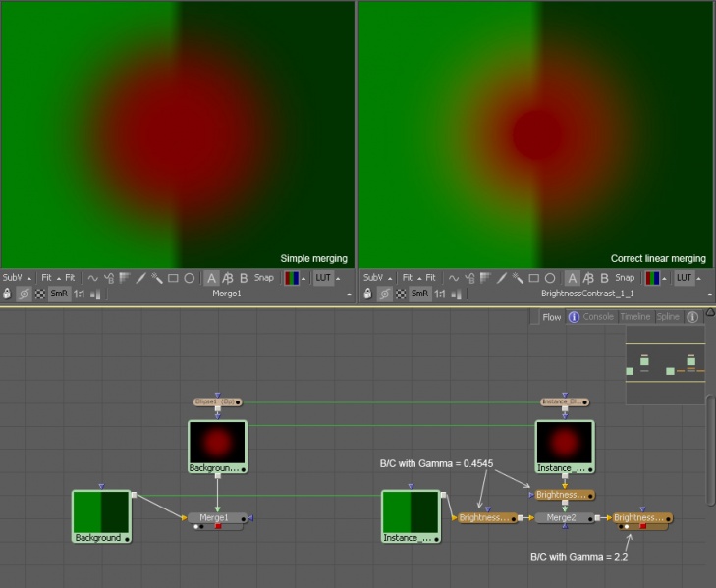716x588 pixels.
Task: Click the Snap button in the left viewer
Action: pyautogui.click(x=264, y=278)
